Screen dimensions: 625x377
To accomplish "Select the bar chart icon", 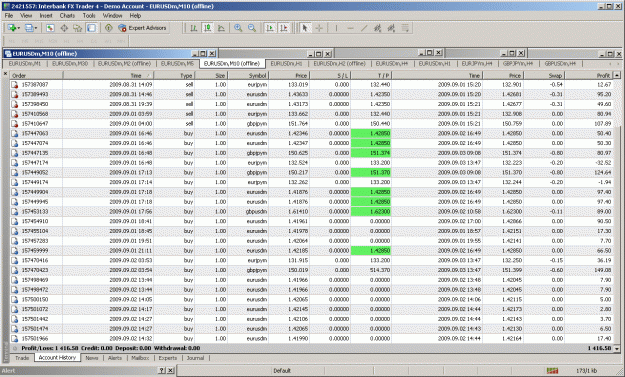I will pos(194,28).
